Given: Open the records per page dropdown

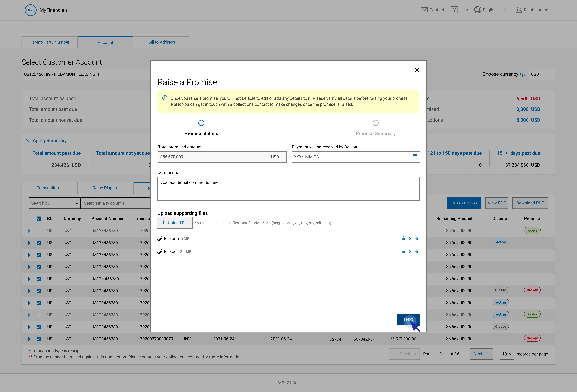Looking at the screenshot, I should coord(507,354).
